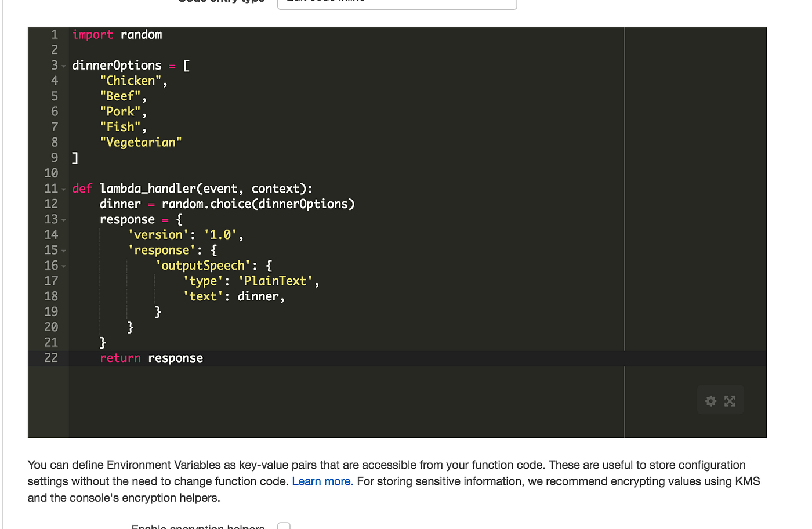Expand the code editor to fullscreen
Viewport: 812px width, 529px height.
tap(730, 400)
